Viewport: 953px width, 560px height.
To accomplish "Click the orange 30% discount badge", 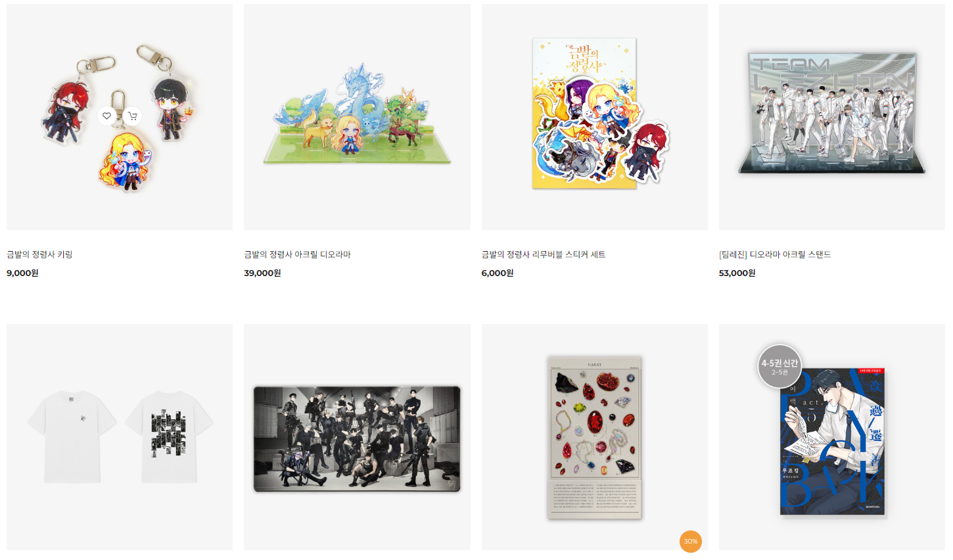I will click(x=691, y=542).
